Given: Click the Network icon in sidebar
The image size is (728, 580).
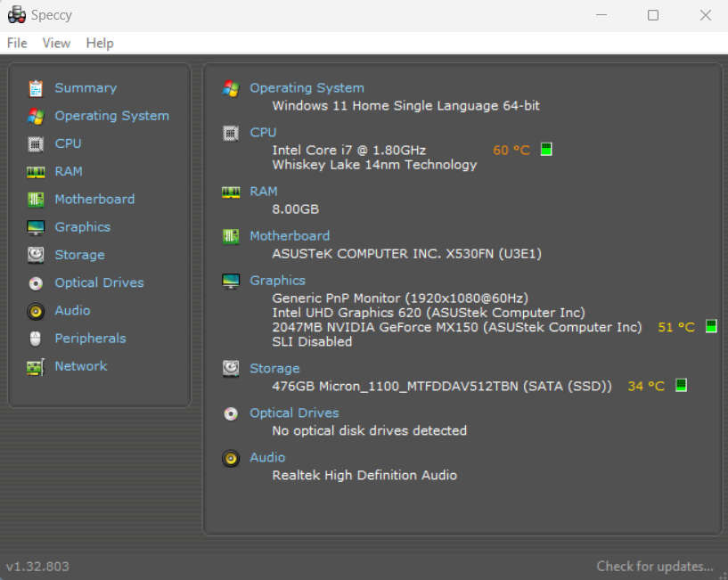Looking at the screenshot, I should [x=36, y=366].
